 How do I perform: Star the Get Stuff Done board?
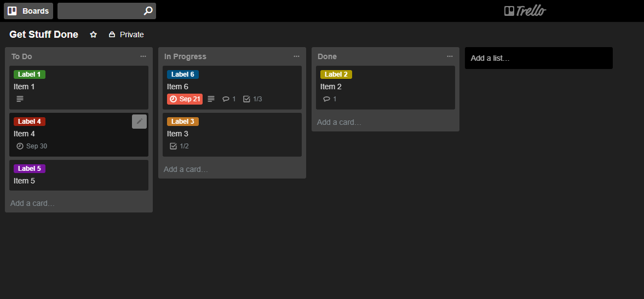coord(93,34)
